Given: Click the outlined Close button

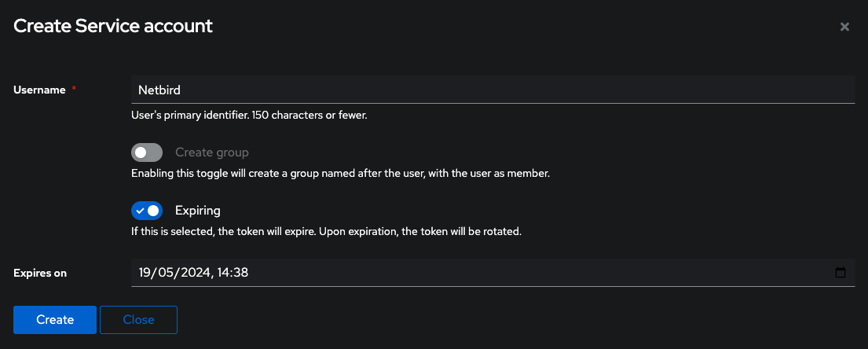Looking at the screenshot, I should pos(138,320).
